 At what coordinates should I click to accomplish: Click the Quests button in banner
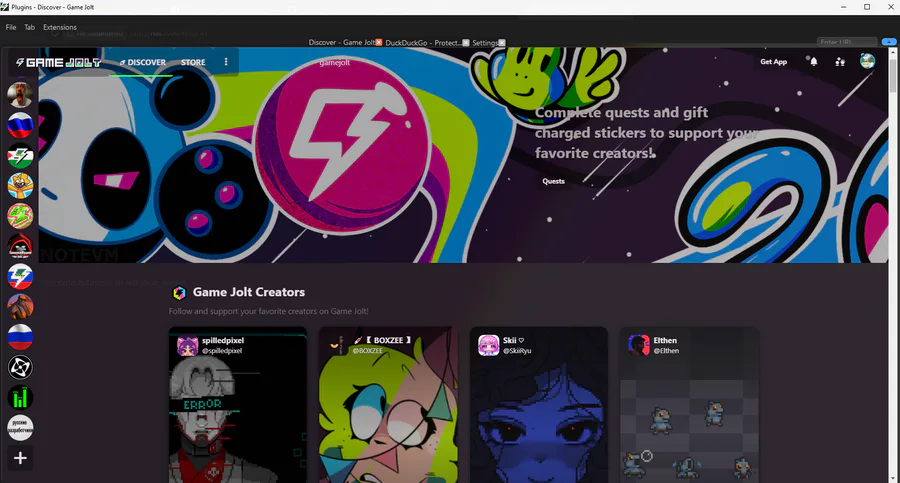pos(553,181)
